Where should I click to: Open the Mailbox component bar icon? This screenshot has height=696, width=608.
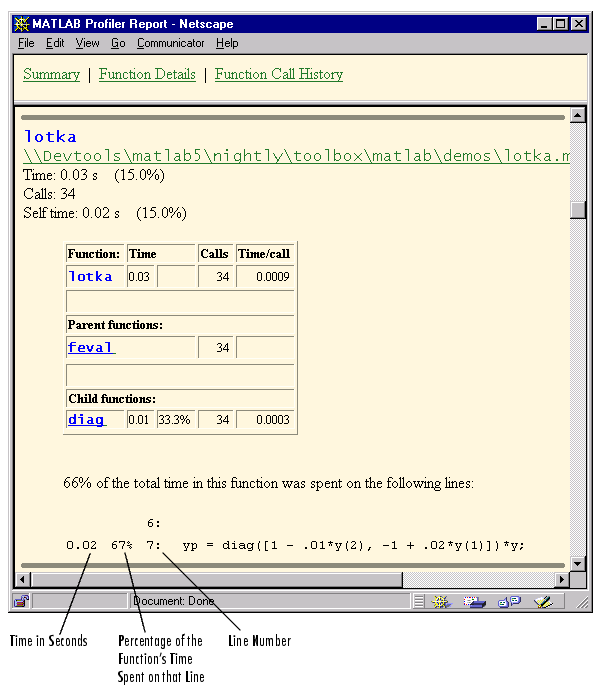coord(474,601)
